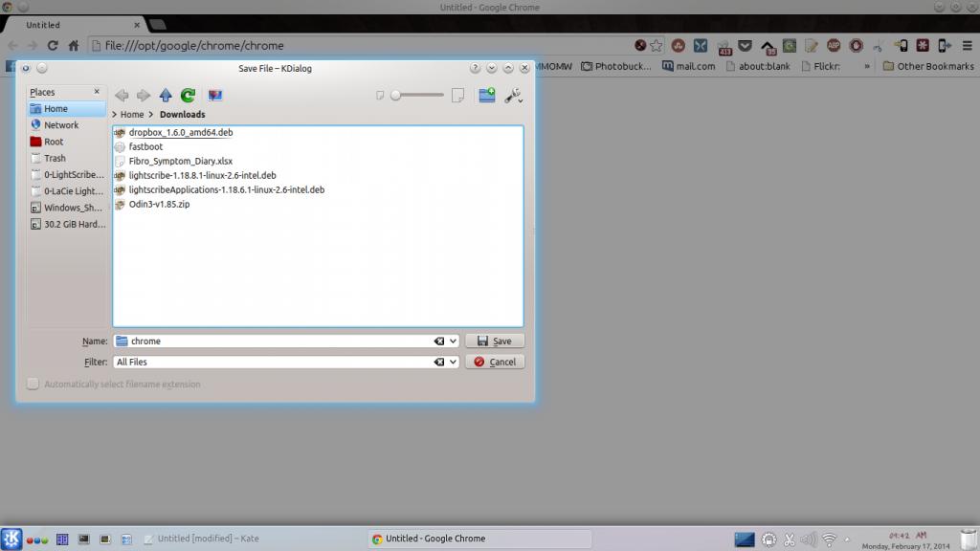
Task: Navigate to Home in the breadcrumb path
Action: click(x=132, y=115)
